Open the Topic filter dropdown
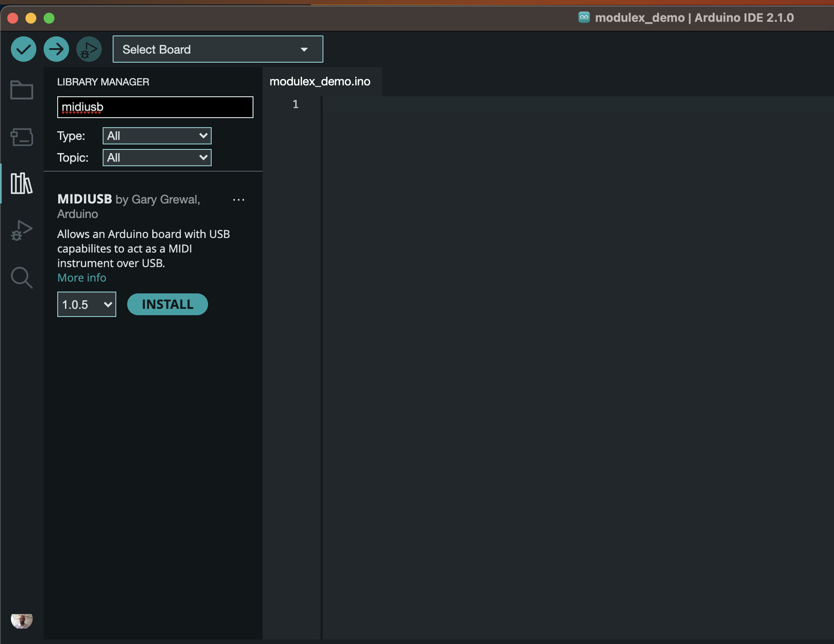 (156, 157)
